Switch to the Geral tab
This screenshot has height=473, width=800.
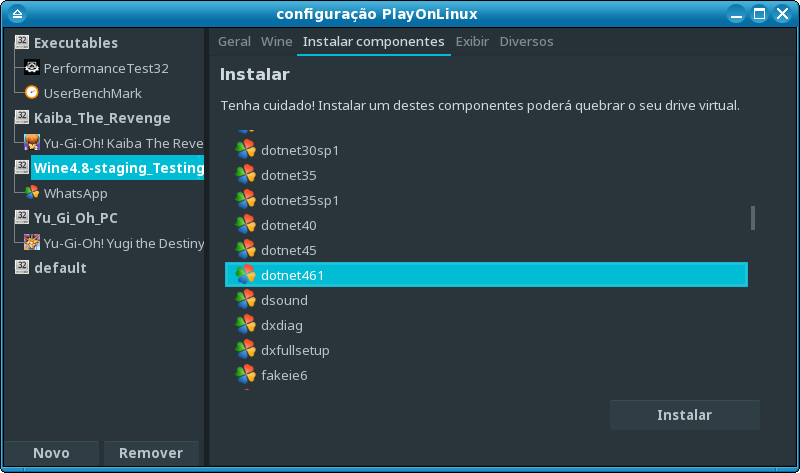click(x=234, y=42)
